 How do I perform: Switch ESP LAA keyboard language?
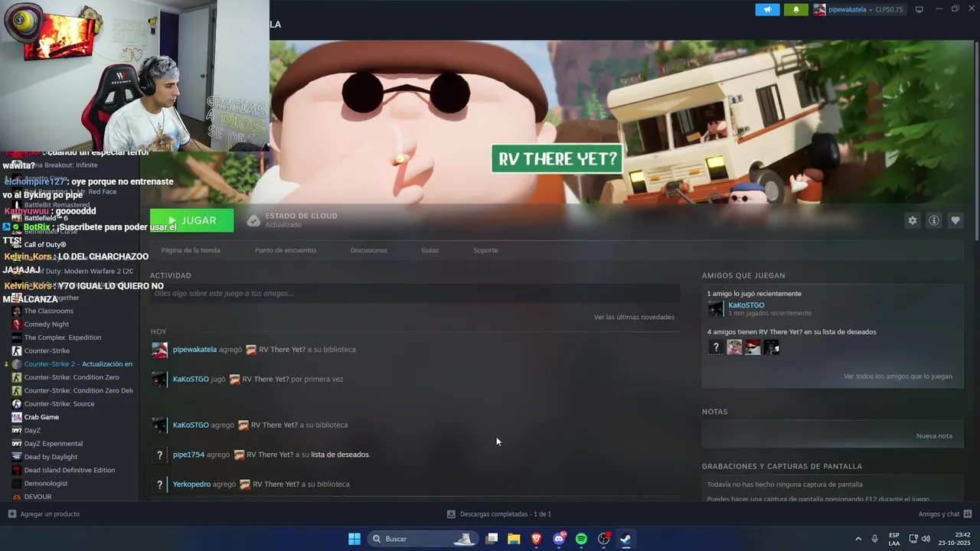[x=894, y=539]
